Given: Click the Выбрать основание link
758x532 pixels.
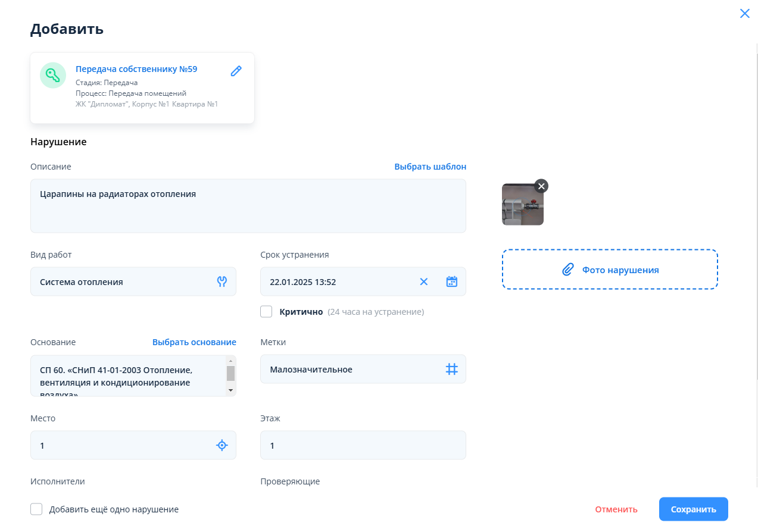Looking at the screenshot, I should click(x=194, y=342).
